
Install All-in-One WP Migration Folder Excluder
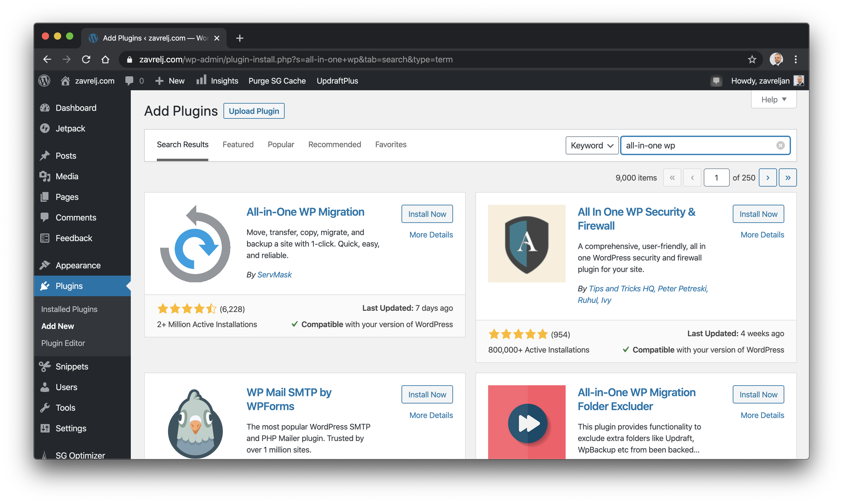coord(758,394)
